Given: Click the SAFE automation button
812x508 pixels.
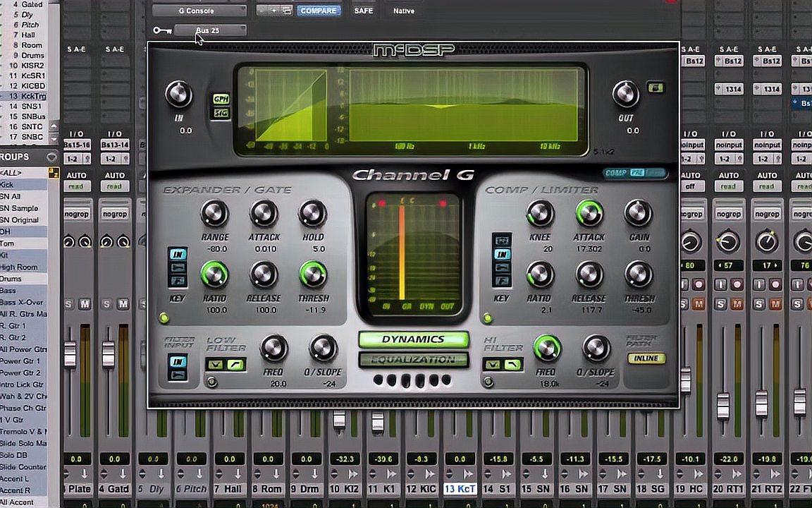Looking at the screenshot, I should [x=364, y=11].
